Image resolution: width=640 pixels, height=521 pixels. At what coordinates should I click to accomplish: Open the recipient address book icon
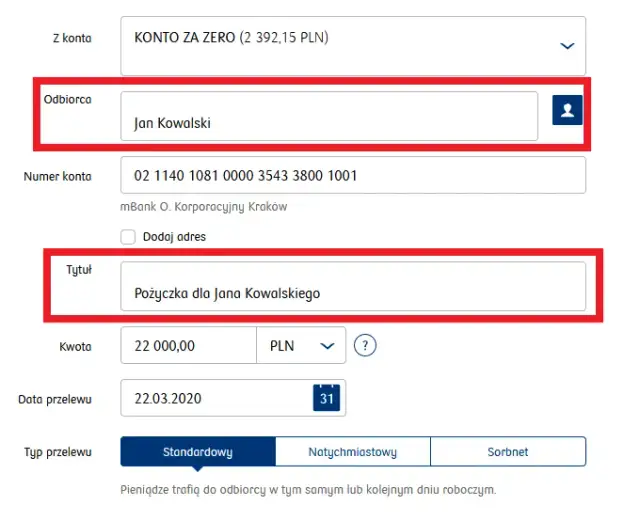tap(567, 111)
